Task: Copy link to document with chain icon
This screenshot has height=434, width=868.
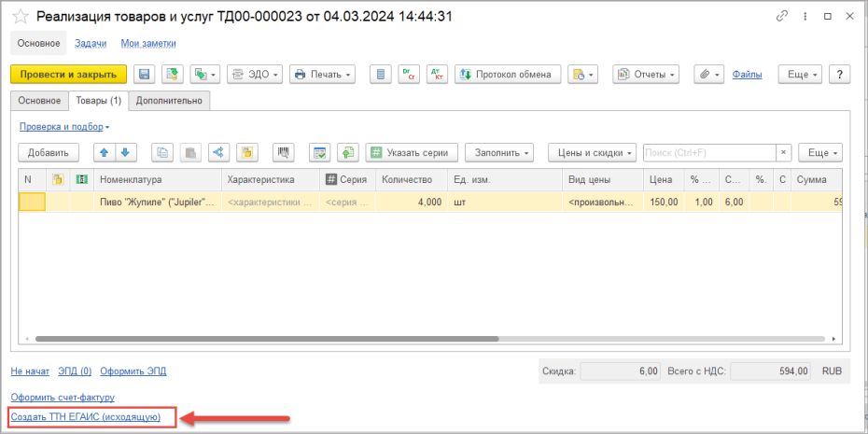Action: pos(781,17)
